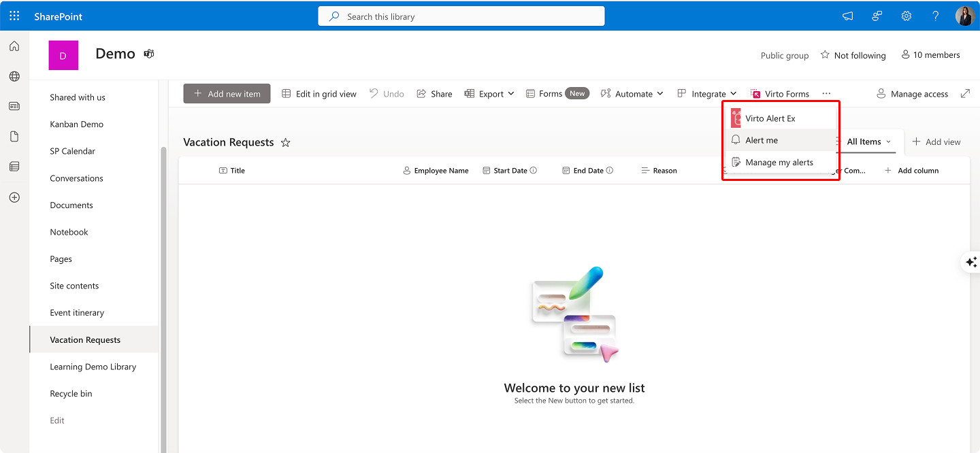The height and width of the screenshot is (453, 980).
Task: Click the notifications megaphone icon
Action: tap(847, 16)
